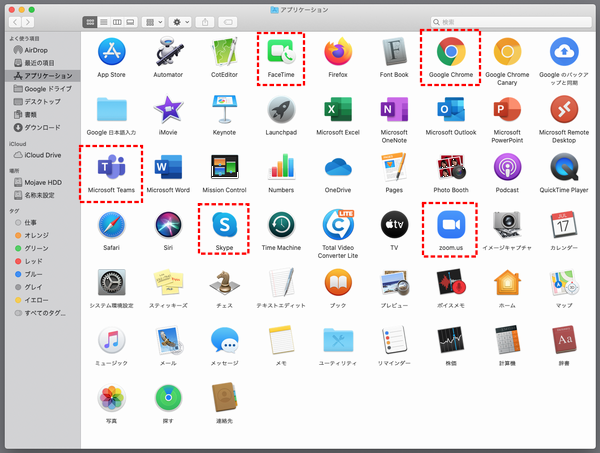The image size is (600, 453).
Task: Select アプリケーション in the sidebar
Action: click(x=42, y=76)
